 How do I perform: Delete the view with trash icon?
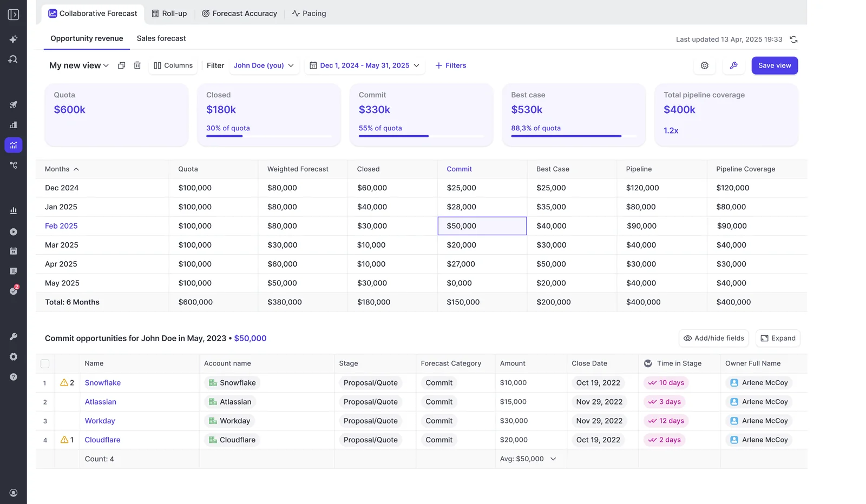click(137, 65)
